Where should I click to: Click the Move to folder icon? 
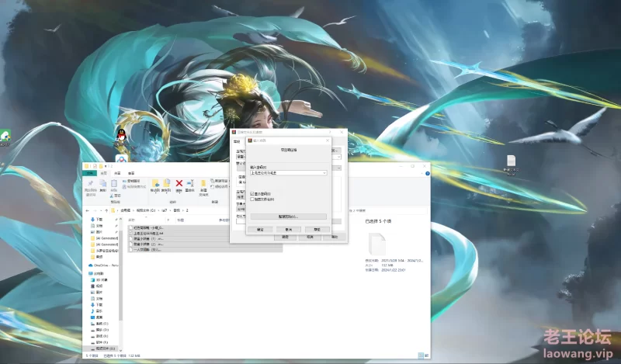click(155, 183)
